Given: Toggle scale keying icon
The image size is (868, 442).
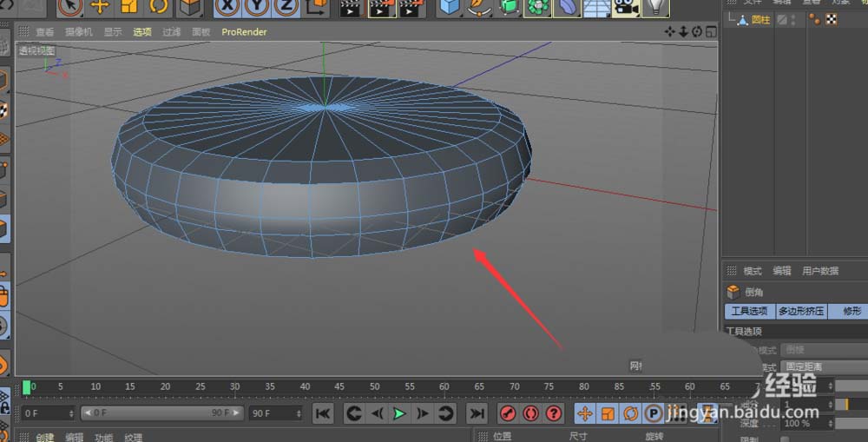Looking at the screenshot, I should coord(608,413).
